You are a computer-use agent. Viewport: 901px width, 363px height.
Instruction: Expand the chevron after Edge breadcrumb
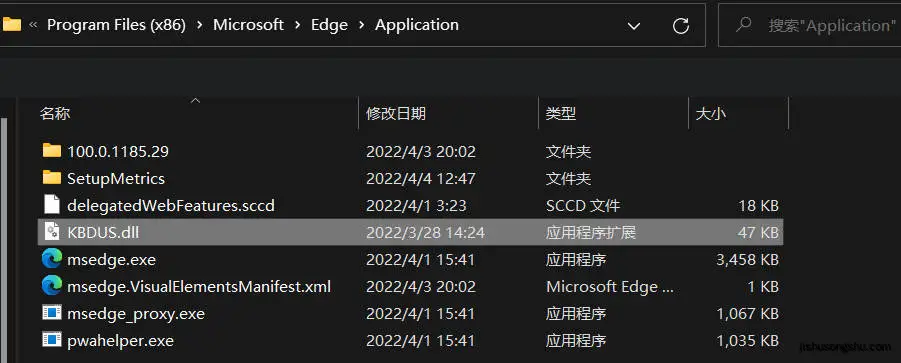coord(361,25)
